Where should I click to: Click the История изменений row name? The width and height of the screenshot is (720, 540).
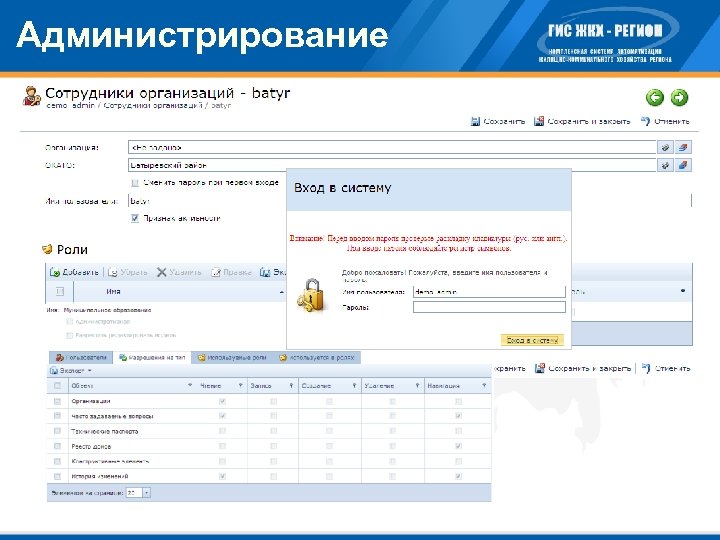point(100,476)
